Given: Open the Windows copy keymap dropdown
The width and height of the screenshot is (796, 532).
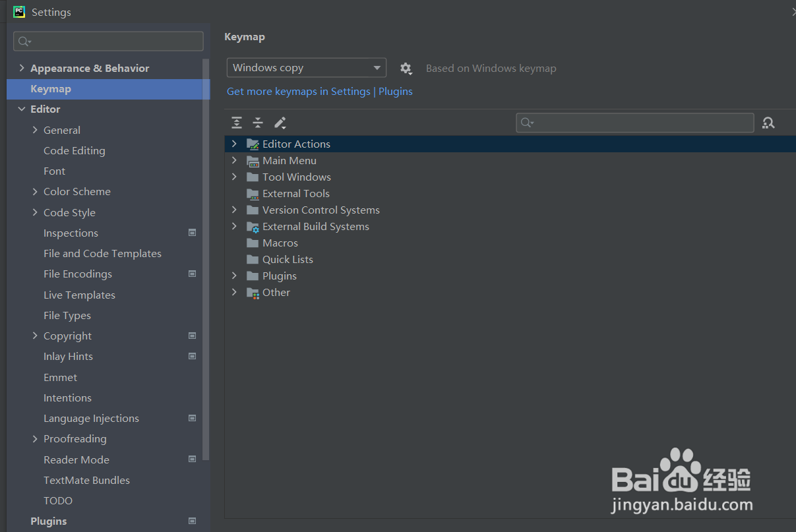Looking at the screenshot, I should (x=307, y=68).
